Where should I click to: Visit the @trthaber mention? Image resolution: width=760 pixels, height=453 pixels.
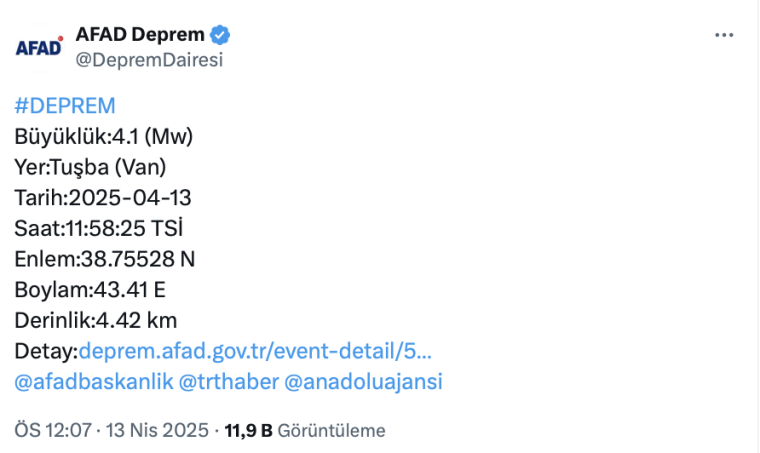[228, 381]
